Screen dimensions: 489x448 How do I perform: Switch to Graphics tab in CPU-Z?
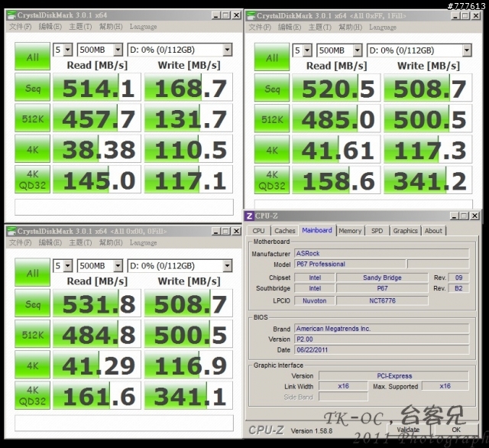coord(405,231)
